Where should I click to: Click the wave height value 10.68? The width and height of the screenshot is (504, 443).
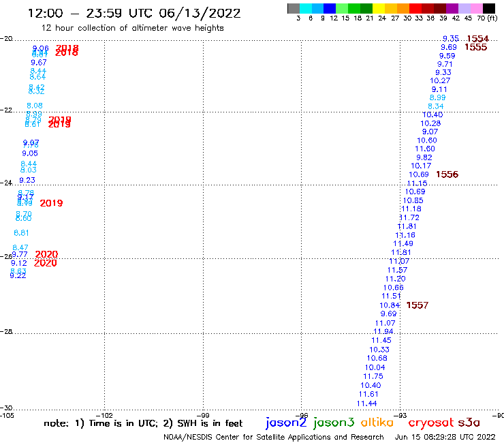pyautogui.click(x=377, y=358)
